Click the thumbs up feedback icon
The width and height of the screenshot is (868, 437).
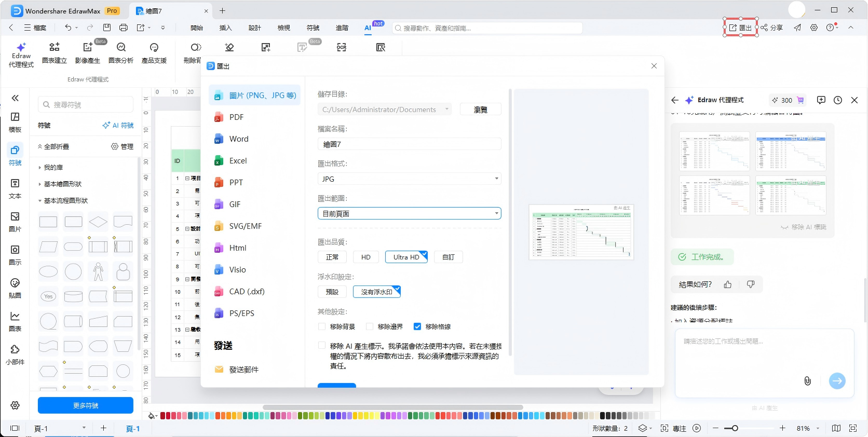tap(728, 284)
